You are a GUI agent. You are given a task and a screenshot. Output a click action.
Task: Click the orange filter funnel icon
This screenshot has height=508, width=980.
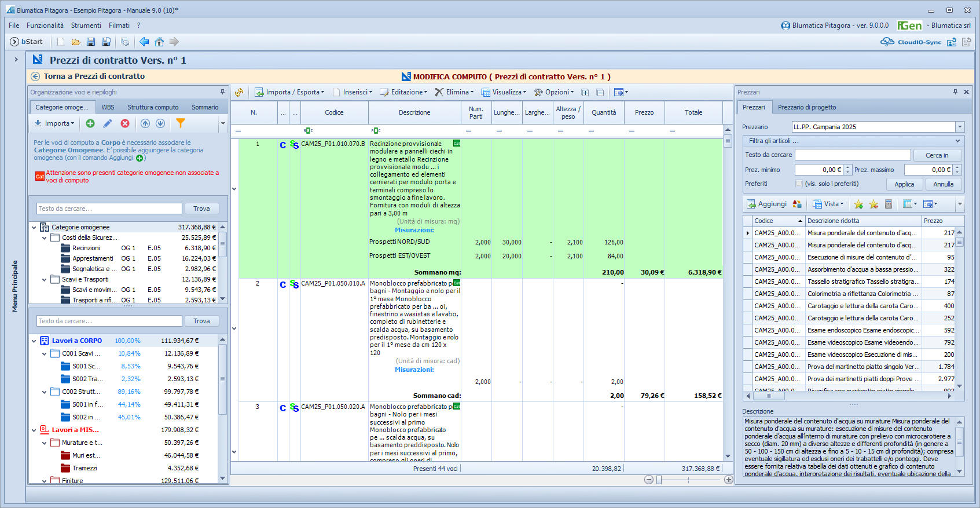coord(181,123)
